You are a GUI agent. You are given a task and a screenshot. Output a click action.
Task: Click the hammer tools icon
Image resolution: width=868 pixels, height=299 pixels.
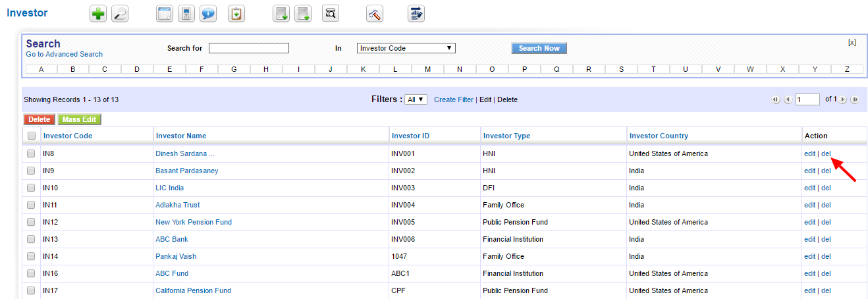pos(375,14)
